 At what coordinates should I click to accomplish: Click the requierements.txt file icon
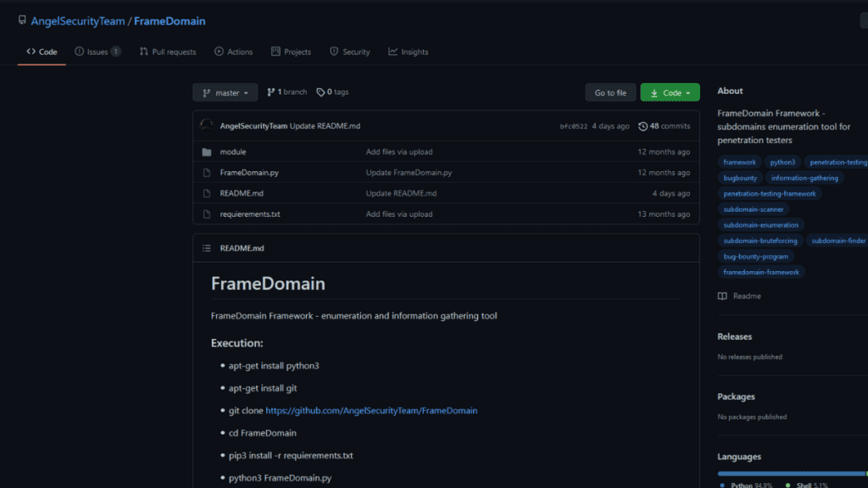[207, 214]
